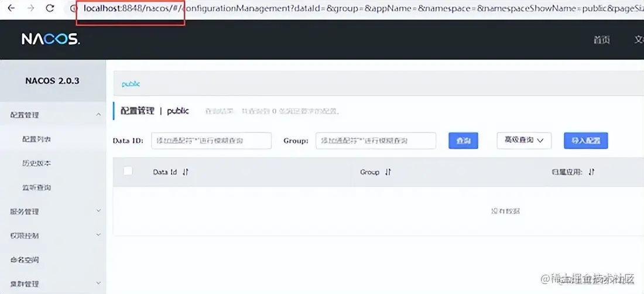Open 监听查询 in the sidebar
The height and width of the screenshot is (294, 644).
(36, 187)
